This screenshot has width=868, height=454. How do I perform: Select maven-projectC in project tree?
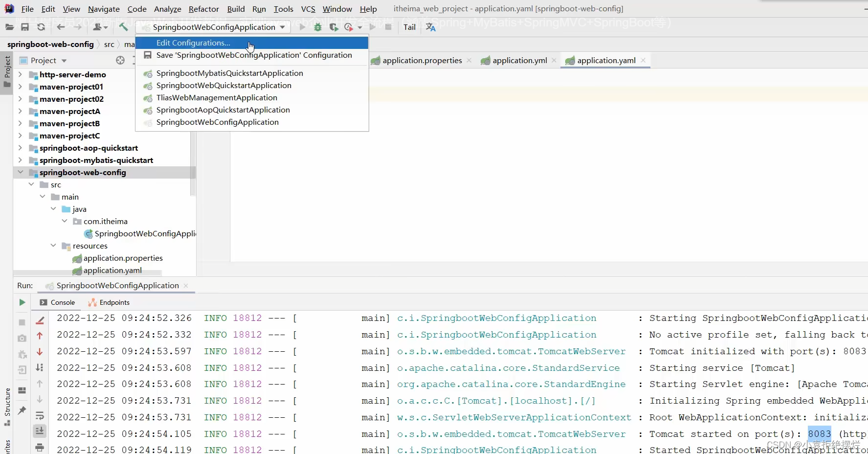tap(69, 136)
